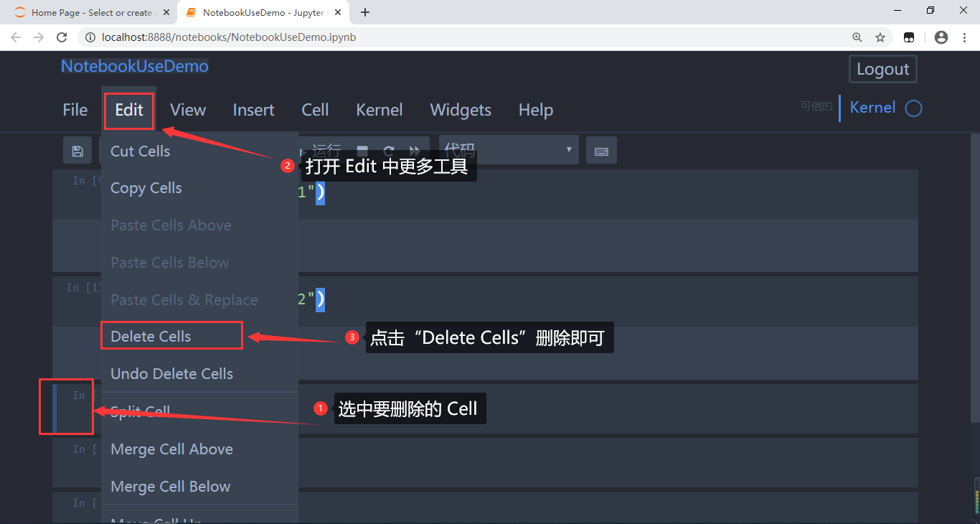Click the Run cell toolbar button
980x524 pixels.
click(x=319, y=151)
